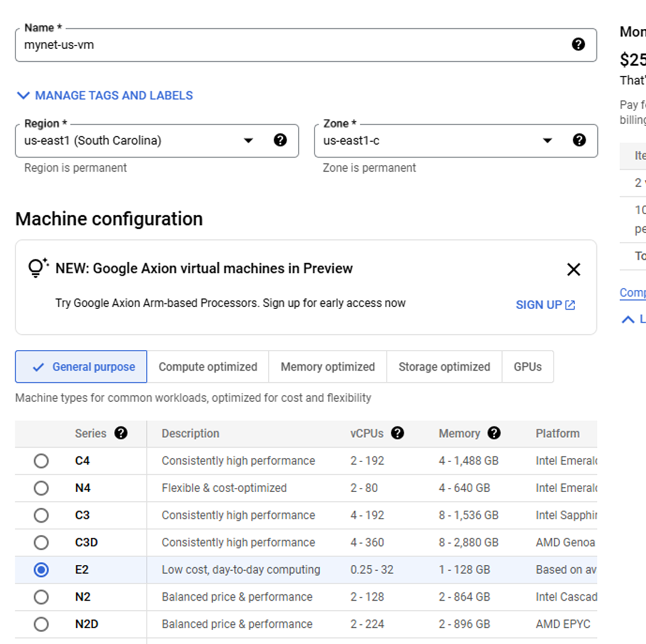Open help icon next to Region
Viewport: 646px width, 644px height.
pyautogui.click(x=280, y=140)
